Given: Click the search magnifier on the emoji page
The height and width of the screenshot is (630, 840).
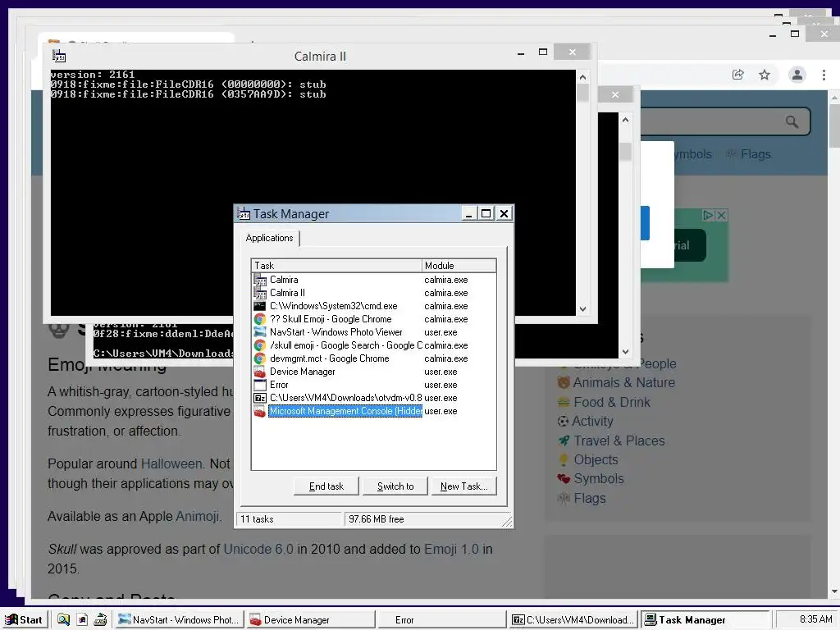Looking at the screenshot, I should pos(792,121).
